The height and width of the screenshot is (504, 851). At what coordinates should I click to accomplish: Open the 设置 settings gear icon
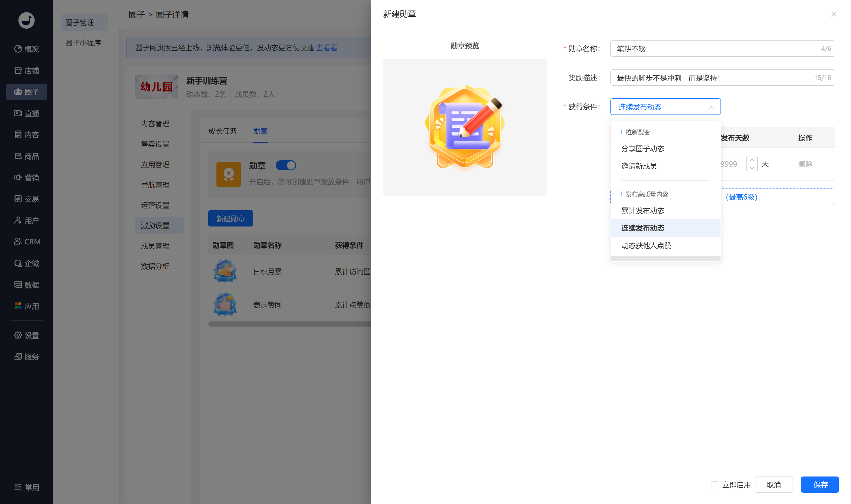tap(18, 335)
